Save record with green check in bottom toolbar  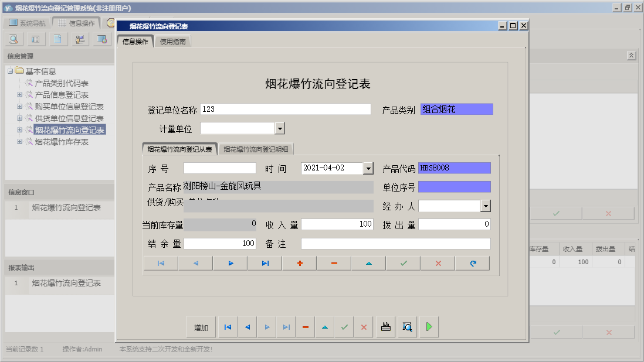[344, 327]
